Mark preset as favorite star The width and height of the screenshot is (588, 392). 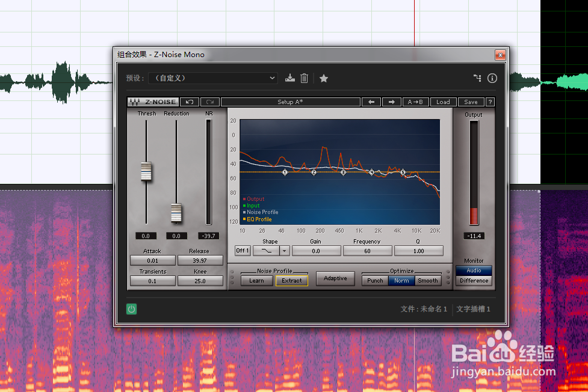pos(324,78)
